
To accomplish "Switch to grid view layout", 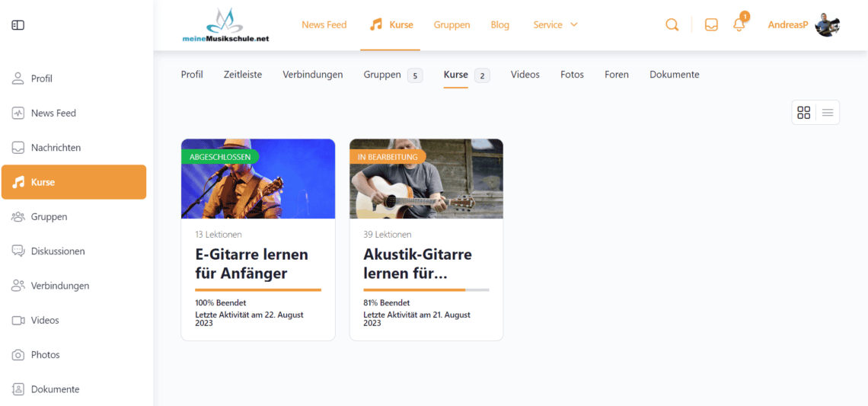I will pyautogui.click(x=804, y=113).
